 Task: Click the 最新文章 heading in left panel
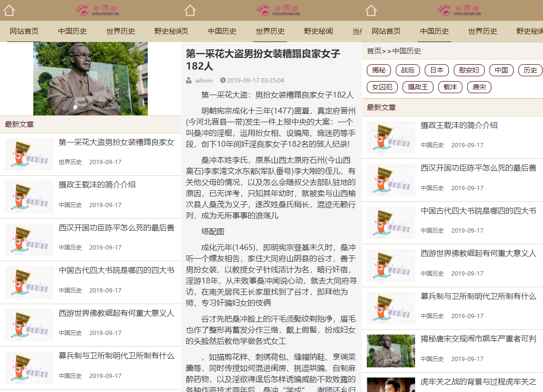(19, 125)
